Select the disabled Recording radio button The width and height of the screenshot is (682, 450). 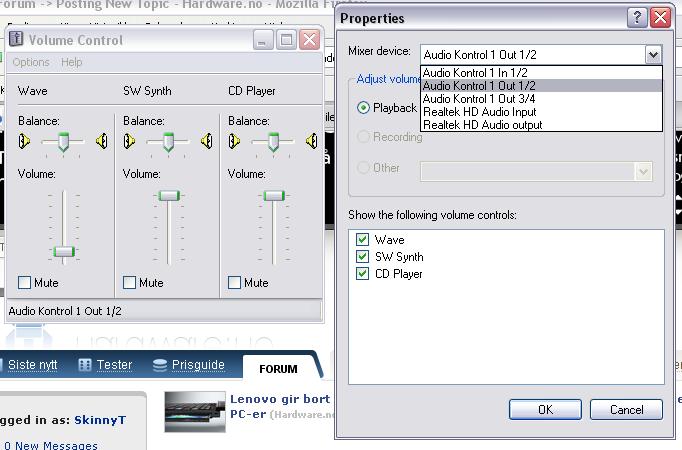pyautogui.click(x=363, y=137)
